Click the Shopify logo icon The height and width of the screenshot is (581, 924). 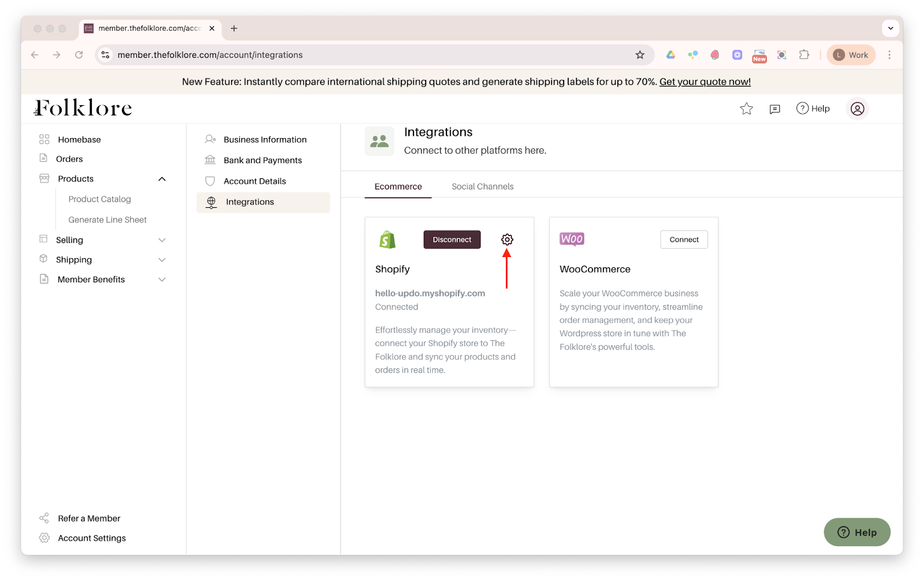click(x=388, y=240)
